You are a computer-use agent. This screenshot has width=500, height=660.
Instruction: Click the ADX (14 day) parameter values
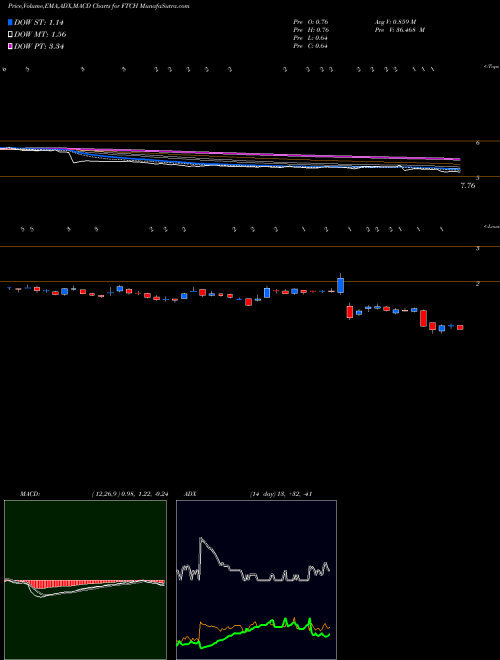279,494
